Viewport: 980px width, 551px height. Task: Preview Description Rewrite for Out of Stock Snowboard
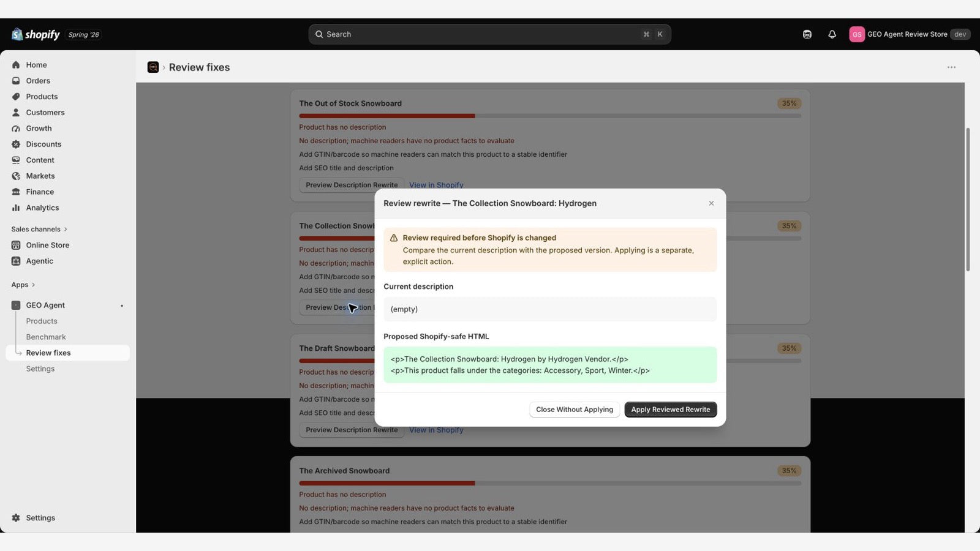click(x=352, y=185)
